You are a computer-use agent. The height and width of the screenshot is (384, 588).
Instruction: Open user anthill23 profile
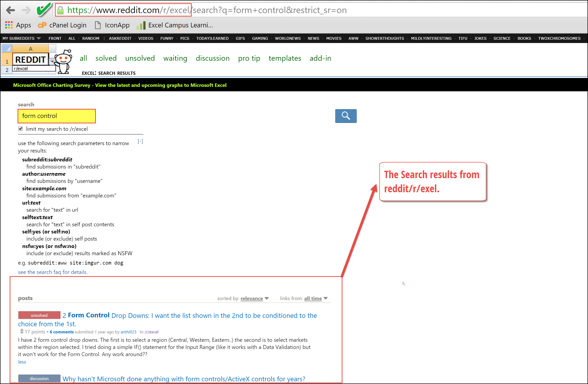pos(128,332)
